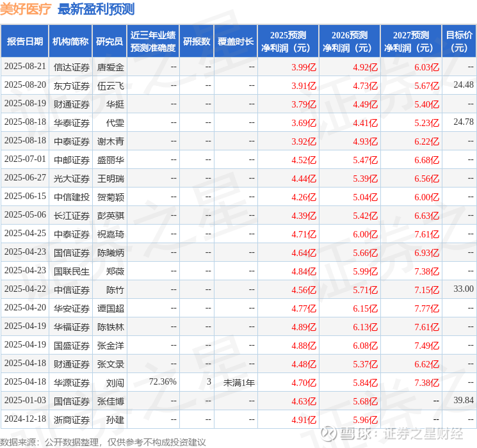The width and height of the screenshot is (477, 448).
Task: Click analyst name 盛丽华
Action: [110, 160]
